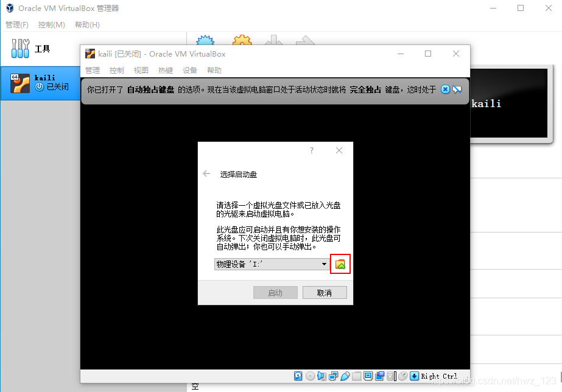Click the optical drive status bar icon
The width and height of the screenshot is (562, 392).
pyautogui.click(x=311, y=376)
